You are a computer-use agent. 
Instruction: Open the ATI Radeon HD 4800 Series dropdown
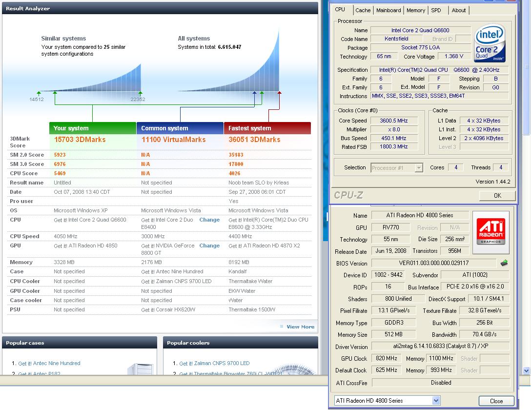(436, 401)
